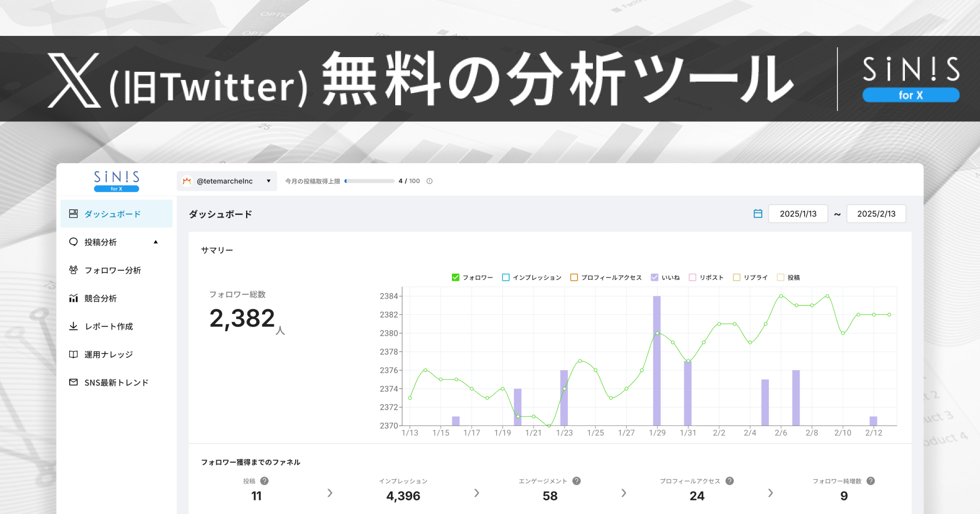Viewport: 980px width, 514px height.
Task: Click the arrow between プロフィールアクセス and フォロワー純増数
Action: 770,493
